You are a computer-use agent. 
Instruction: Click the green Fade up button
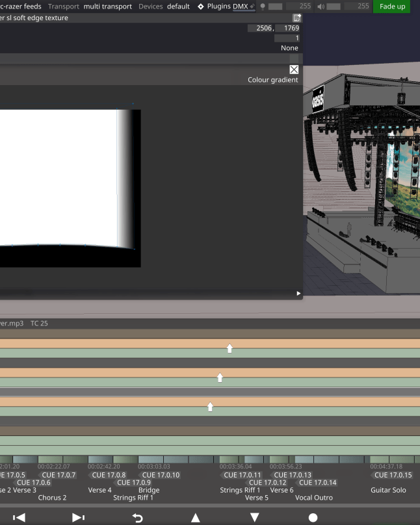[x=391, y=6]
